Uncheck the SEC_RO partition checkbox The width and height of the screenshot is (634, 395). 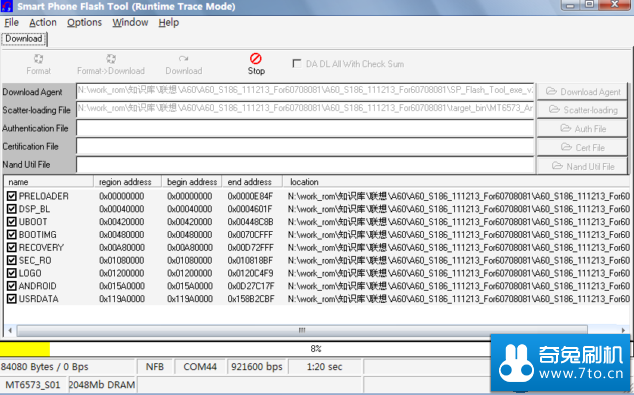point(11,260)
